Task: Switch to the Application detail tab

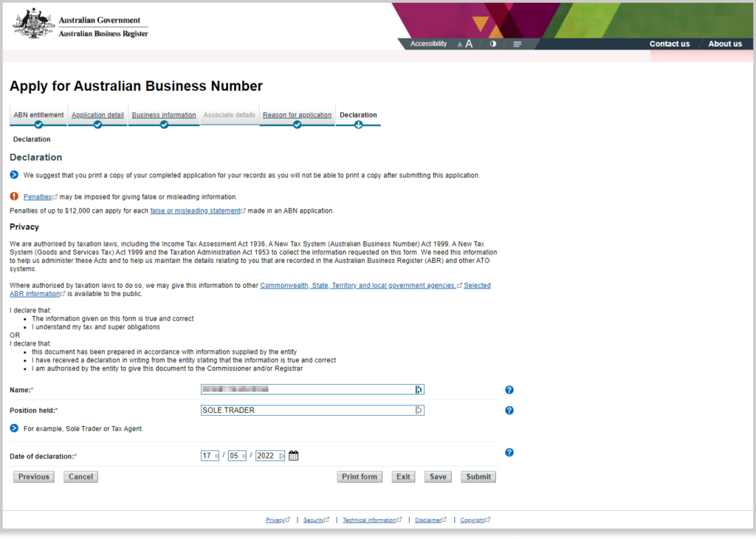Action: click(97, 114)
